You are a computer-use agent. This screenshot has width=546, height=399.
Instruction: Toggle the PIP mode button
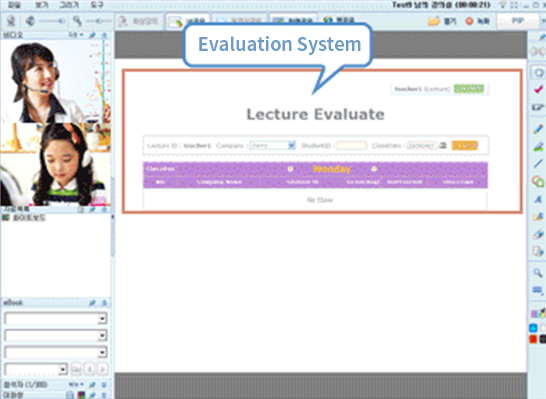pos(518,21)
